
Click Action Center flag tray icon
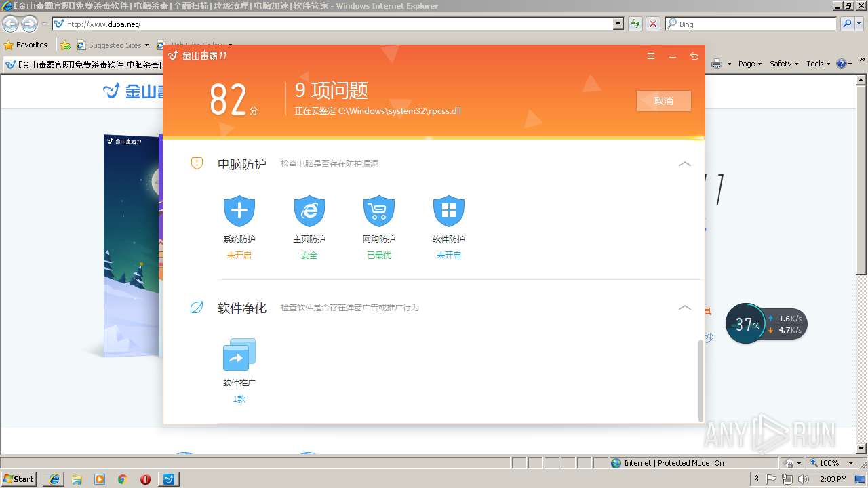[x=771, y=479]
